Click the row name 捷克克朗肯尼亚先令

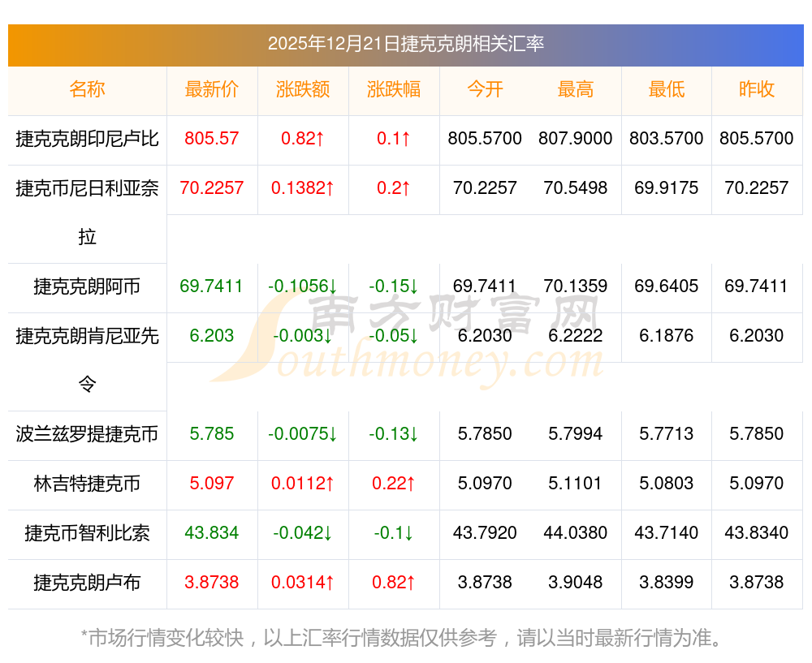click(87, 360)
